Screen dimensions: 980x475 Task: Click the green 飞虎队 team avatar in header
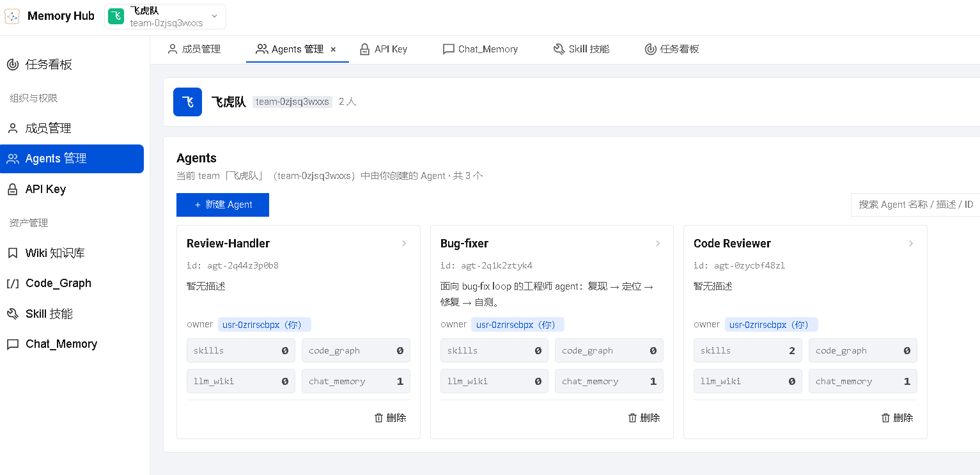point(116,17)
